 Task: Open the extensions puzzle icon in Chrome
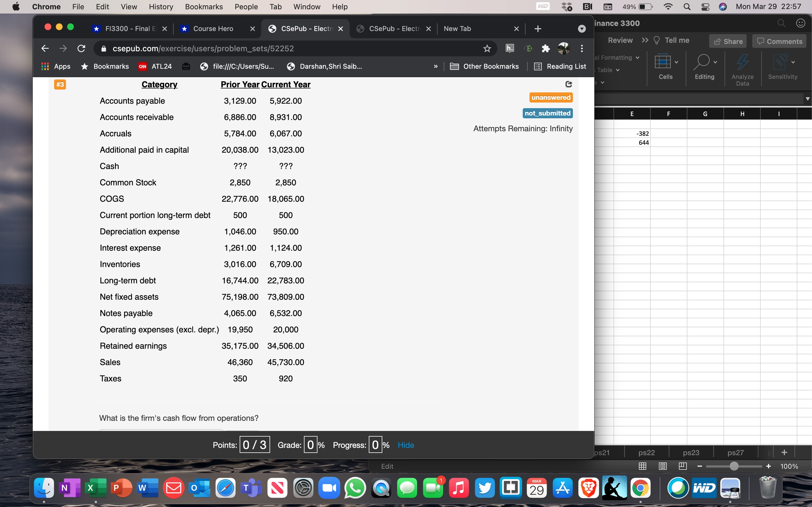pyautogui.click(x=546, y=49)
